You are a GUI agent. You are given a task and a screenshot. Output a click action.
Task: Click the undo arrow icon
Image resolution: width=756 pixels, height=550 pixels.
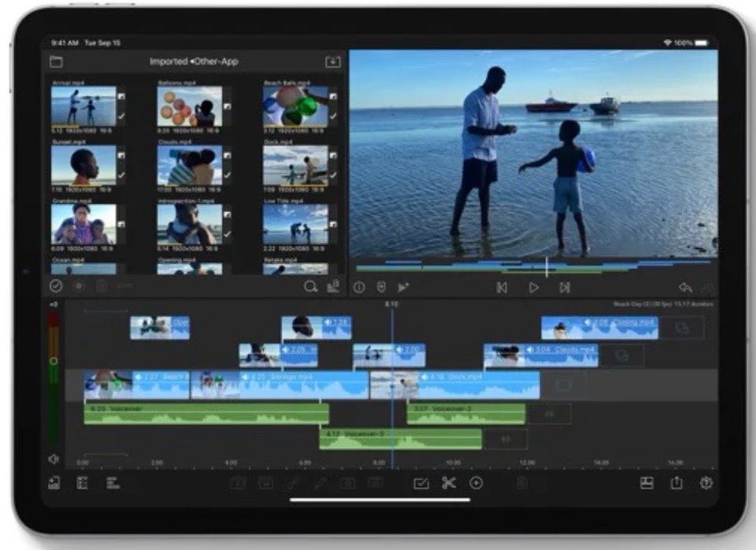(684, 288)
